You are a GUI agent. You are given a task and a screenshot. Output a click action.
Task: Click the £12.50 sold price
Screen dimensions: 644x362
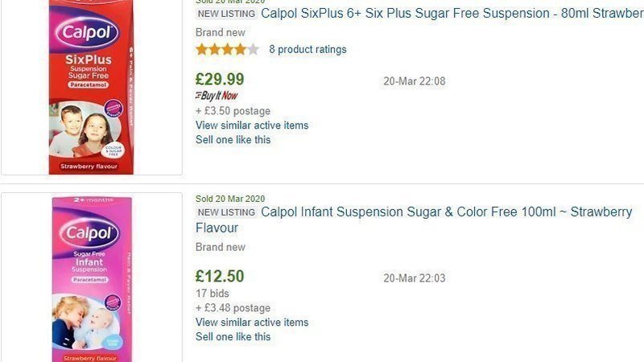(220, 277)
